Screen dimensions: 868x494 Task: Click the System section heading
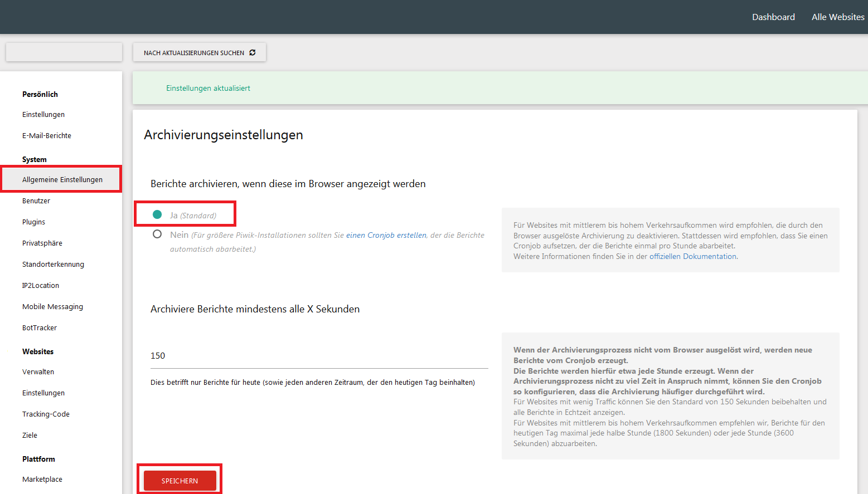pyautogui.click(x=35, y=159)
